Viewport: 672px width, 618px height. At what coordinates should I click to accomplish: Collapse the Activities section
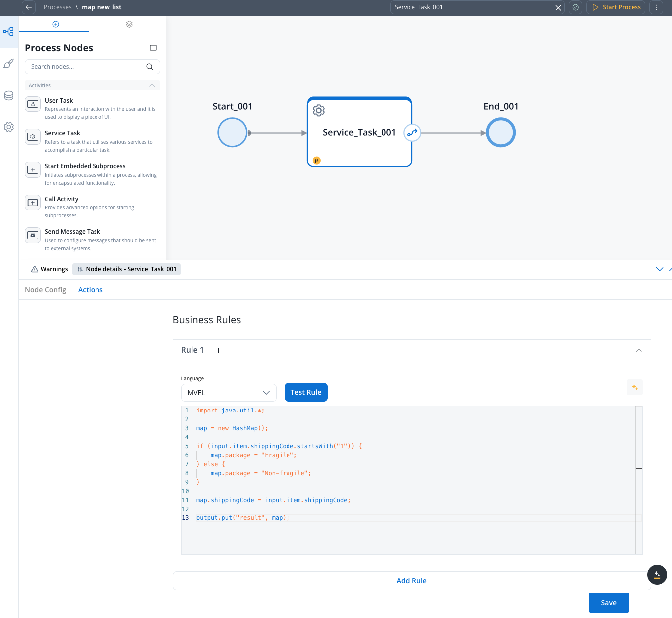(152, 85)
